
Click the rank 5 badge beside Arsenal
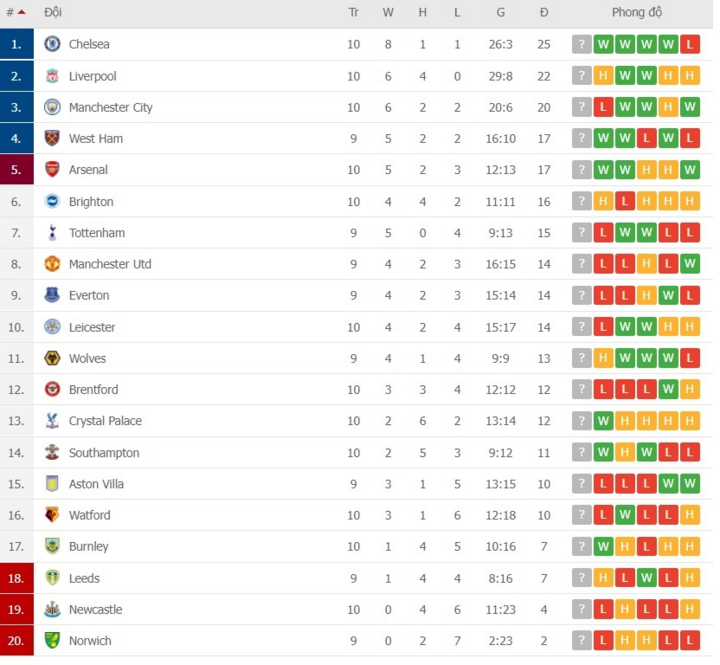(16, 170)
